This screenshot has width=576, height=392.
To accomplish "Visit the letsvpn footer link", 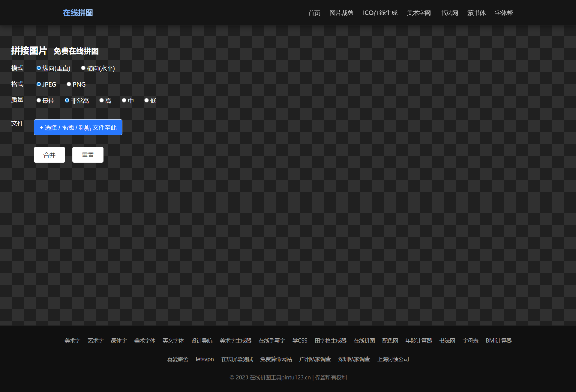I will [205, 359].
